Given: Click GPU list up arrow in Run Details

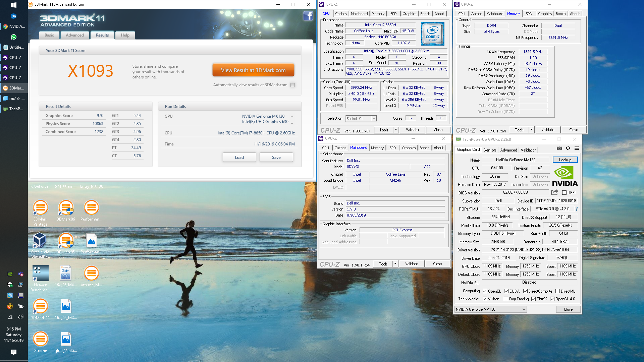Looking at the screenshot, I should [292, 116].
